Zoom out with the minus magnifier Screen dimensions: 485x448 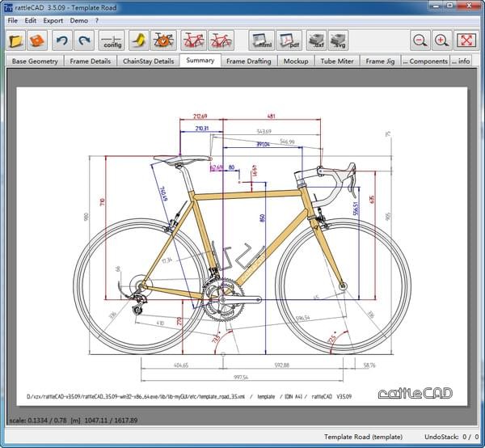(420, 40)
